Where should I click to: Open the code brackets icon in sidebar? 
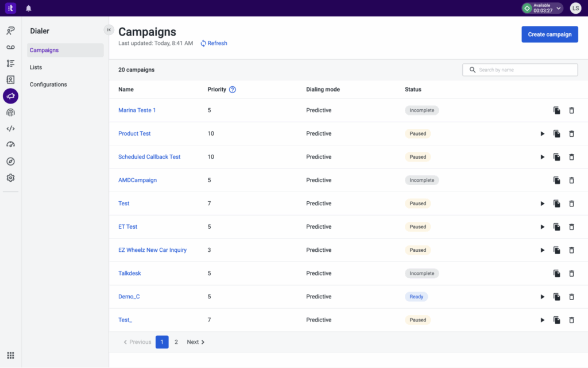(x=10, y=129)
